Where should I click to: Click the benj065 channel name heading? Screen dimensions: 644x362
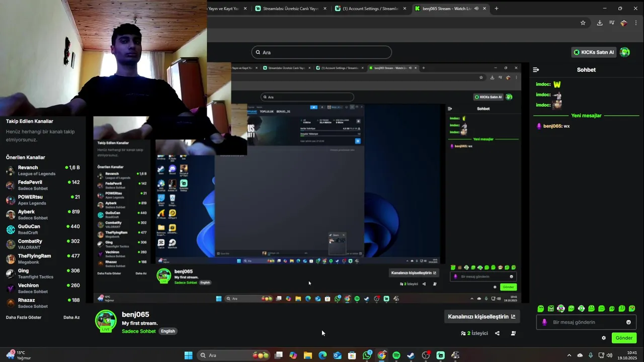click(x=135, y=315)
